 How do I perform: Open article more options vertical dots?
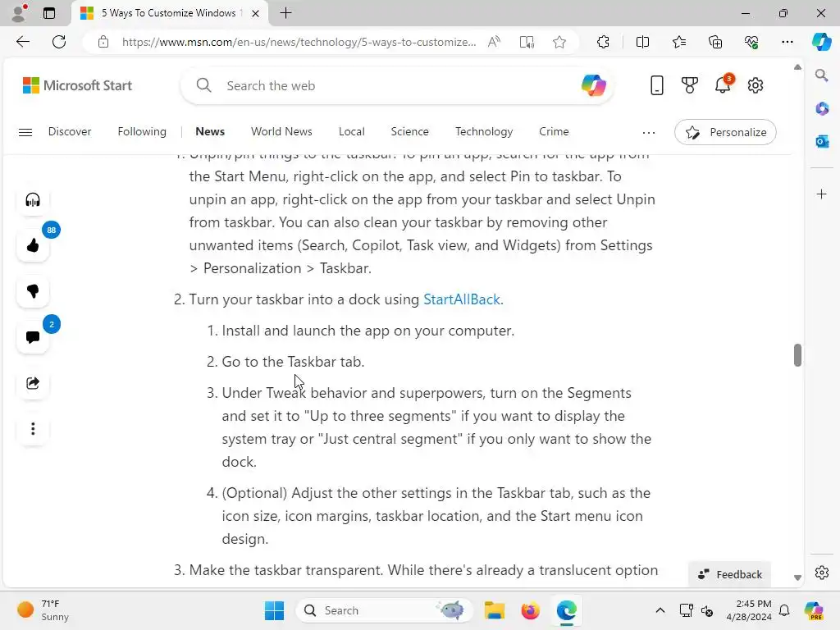[33, 428]
